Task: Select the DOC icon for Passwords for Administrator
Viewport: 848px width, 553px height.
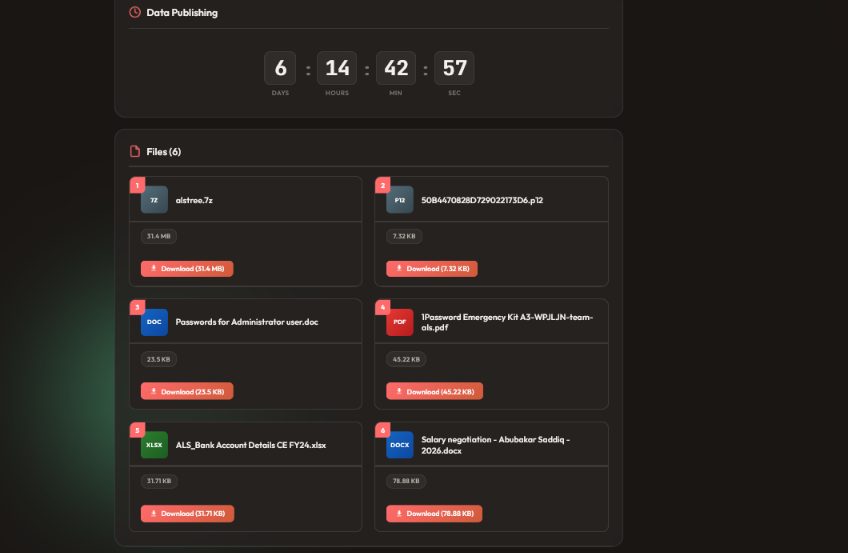Action: pyautogui.click(x=154, y=322)
